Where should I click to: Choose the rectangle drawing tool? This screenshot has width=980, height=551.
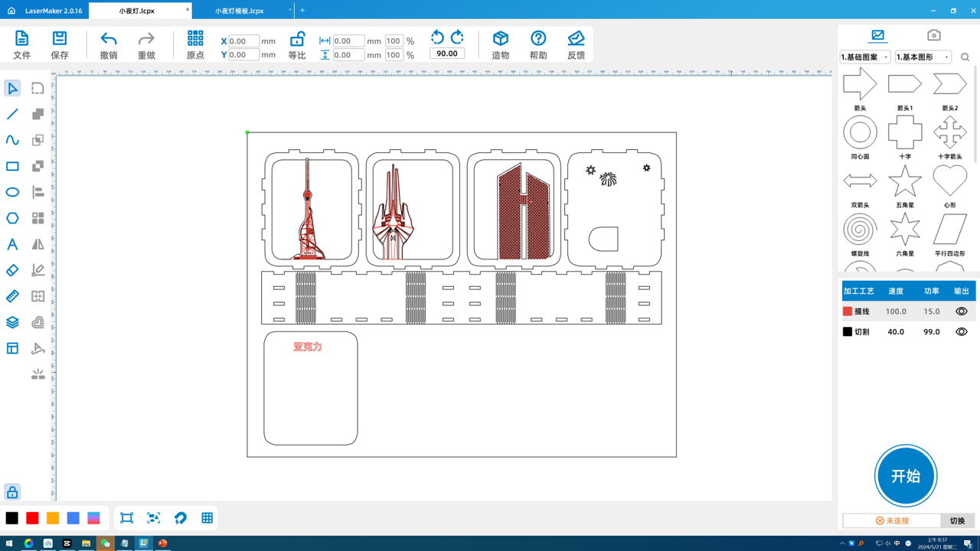[x=12, y=166]
